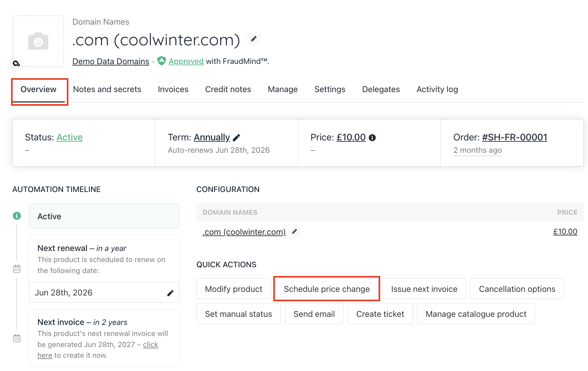This screenshot has width=588, height=371.
Task: Click the Active status link
Action: [x=70, y=138]
